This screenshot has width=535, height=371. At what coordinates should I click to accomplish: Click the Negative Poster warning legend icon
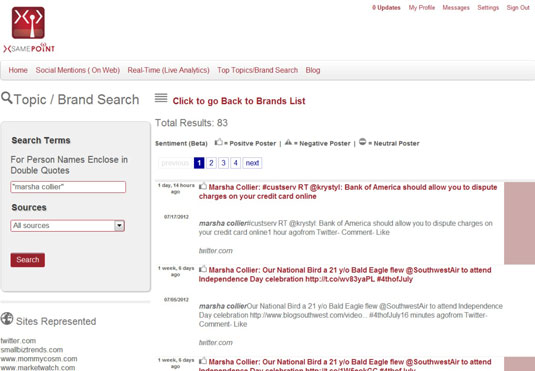pos(288,142)
